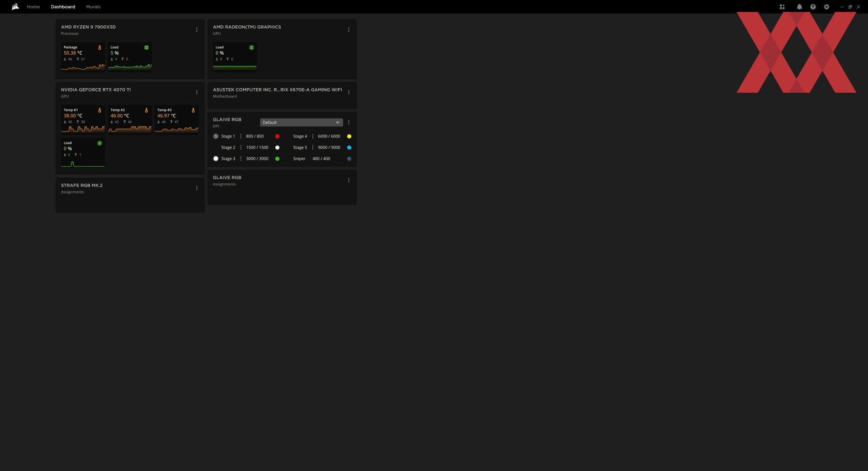Open AMD Radeon Graphics card options menu
The height and width of the screenshot is (471, 868).
[349, 30]
